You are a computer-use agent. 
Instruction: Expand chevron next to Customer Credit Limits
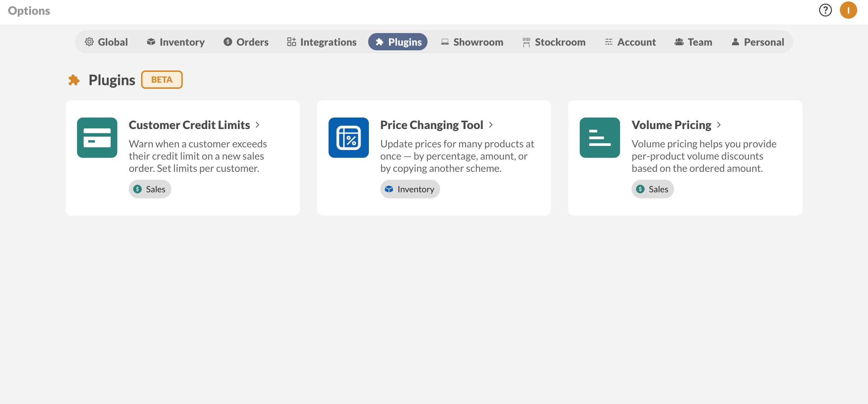click(258, 125)
